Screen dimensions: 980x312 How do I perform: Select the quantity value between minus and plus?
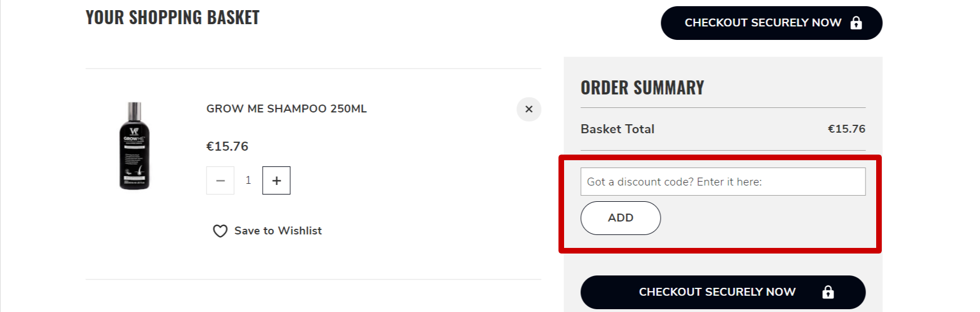point(248,180)
